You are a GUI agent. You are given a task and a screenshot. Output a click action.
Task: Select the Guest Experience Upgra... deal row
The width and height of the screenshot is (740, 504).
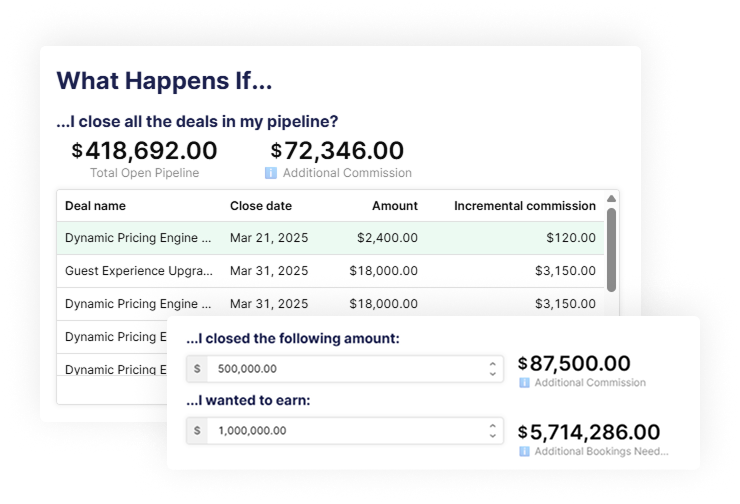330,271
